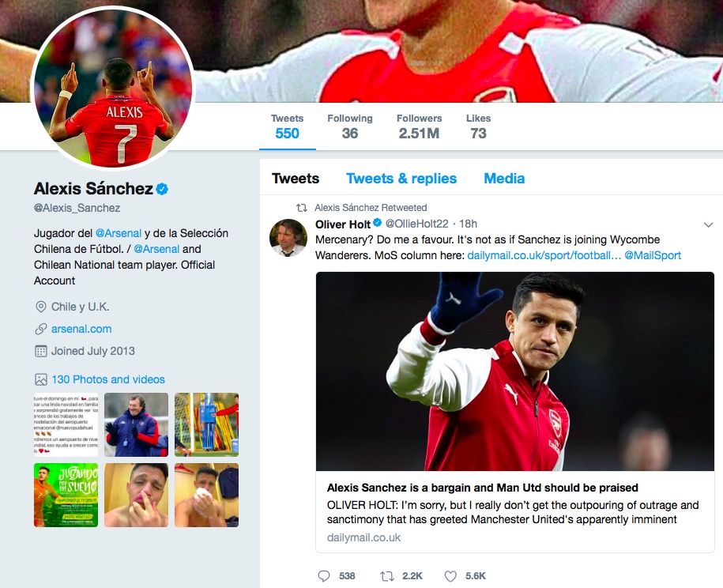View the Followers count 2.51M

pyautogui.click(x=419, y=126)
